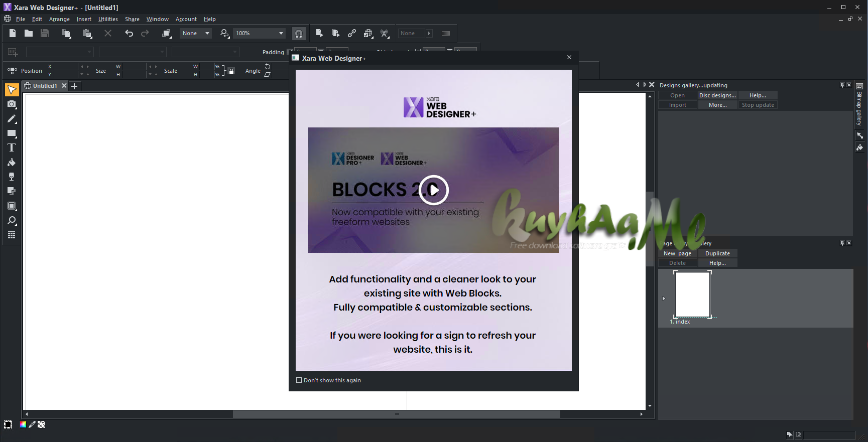
Task: Click the diagonal arrow icon on right bar
Action: [x=859, y=135]
